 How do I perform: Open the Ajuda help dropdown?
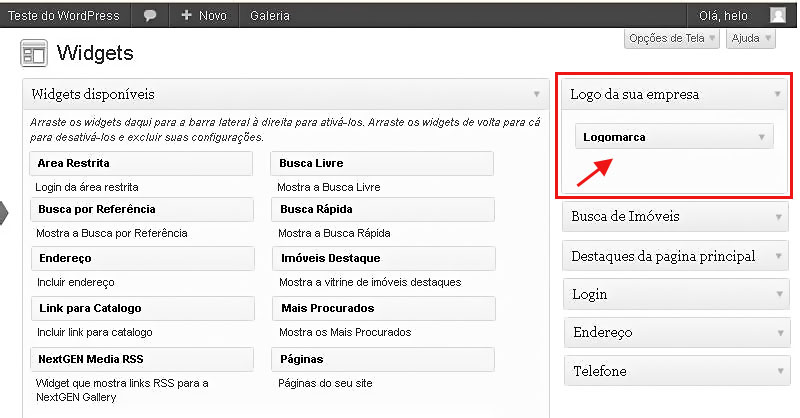click(x=751, y=39)
